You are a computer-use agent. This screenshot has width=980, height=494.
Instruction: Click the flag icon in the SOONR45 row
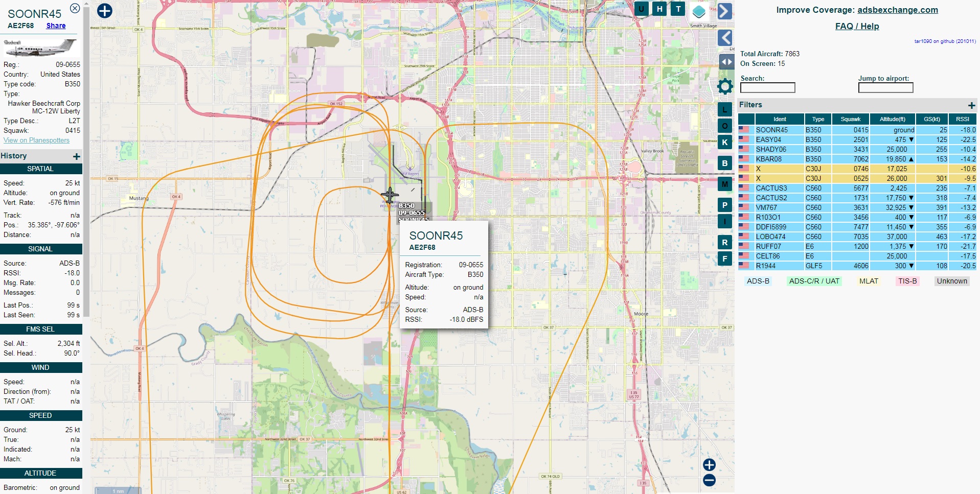[x=744, y=130]
